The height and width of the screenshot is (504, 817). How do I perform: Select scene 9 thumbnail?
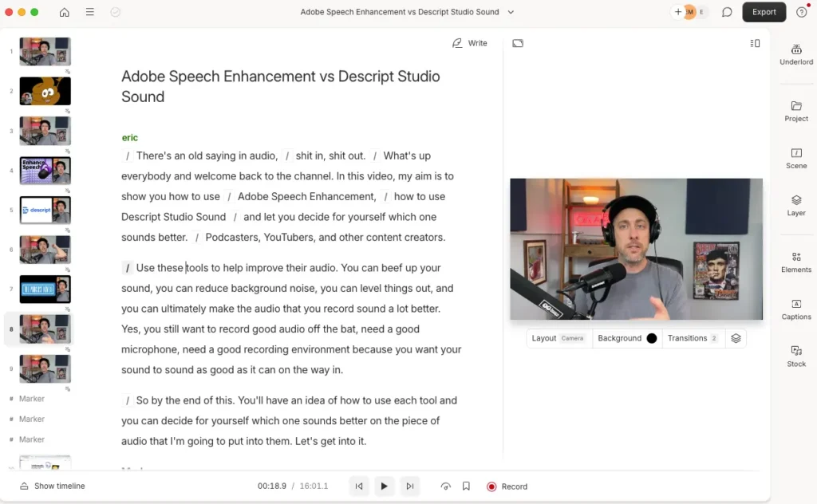(45, 368)
